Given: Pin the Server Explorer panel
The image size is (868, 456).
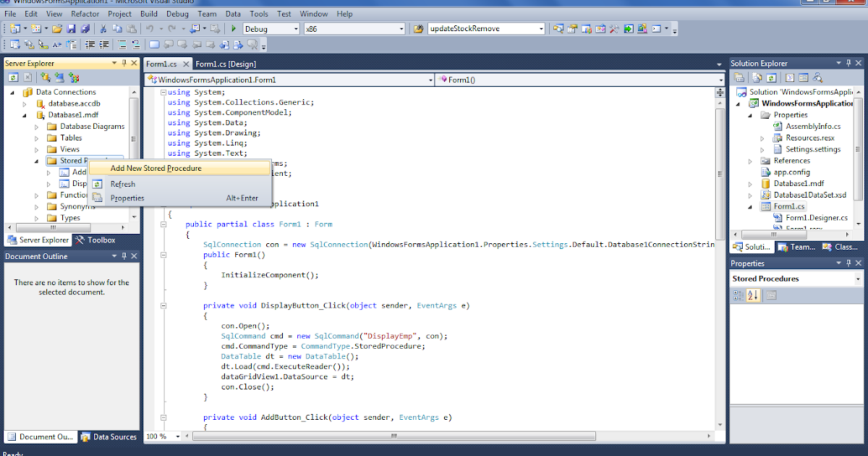Looking at the screenshot, I should (x=124, y=63).
